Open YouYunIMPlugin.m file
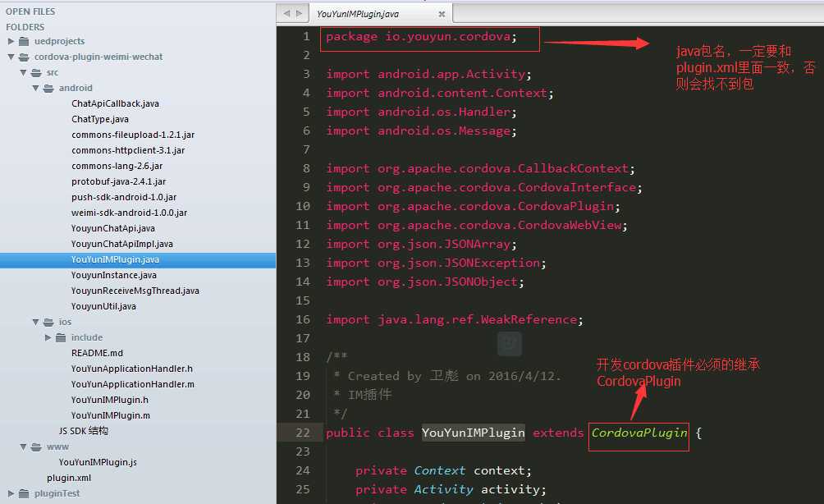Screen dimensions: 824x504 [x=111, y=415]
